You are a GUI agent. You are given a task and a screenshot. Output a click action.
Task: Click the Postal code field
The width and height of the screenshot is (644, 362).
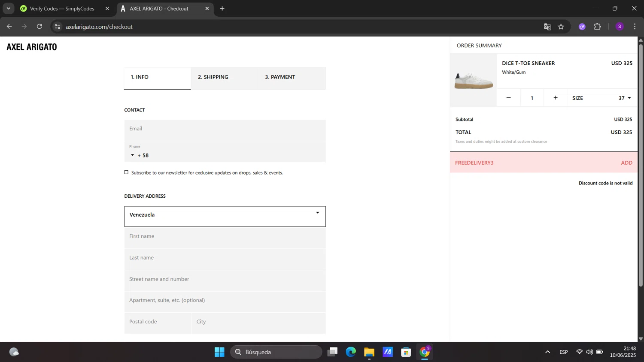point(158,323)
